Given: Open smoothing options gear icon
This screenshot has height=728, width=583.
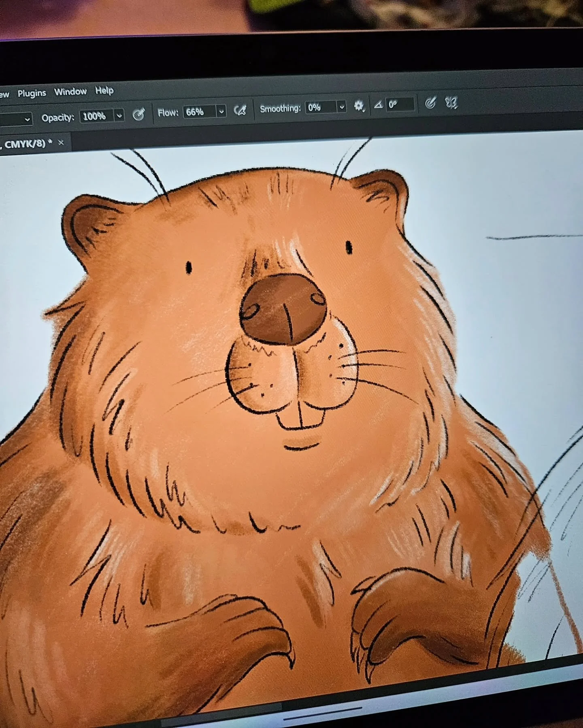Looking at the screenshot, I should click(359, 106).
